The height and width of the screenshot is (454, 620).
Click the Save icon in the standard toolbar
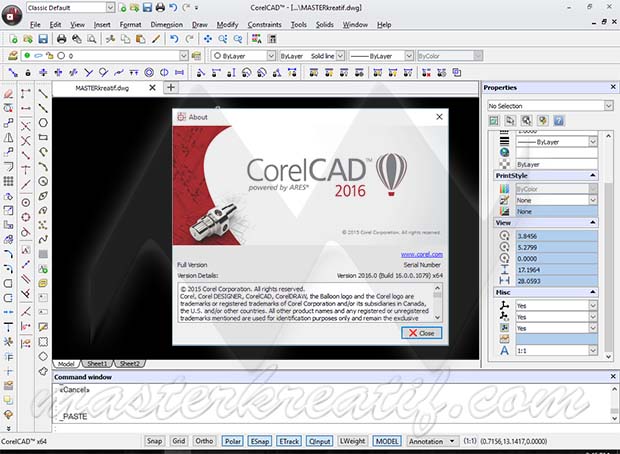pyautogui.click(x=45, y=39)
